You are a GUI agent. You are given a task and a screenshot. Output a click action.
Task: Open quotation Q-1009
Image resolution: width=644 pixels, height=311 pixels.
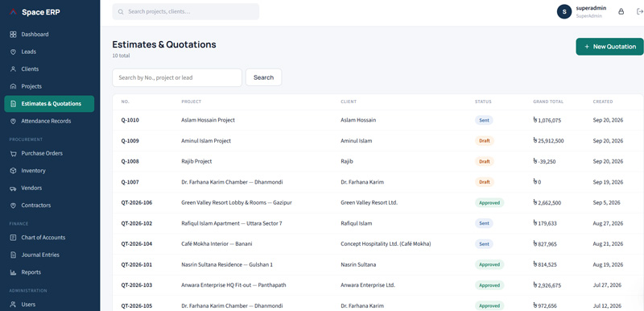(x=130, y=141)
